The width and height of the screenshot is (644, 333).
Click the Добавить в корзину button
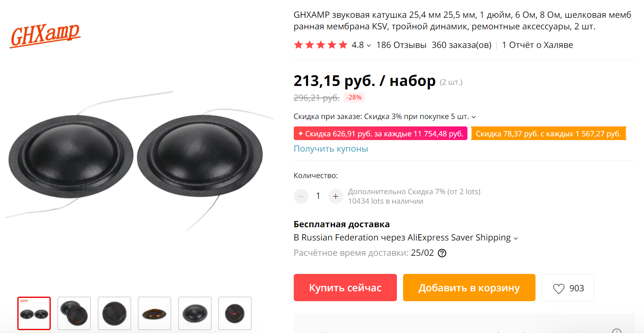(469, 288)
